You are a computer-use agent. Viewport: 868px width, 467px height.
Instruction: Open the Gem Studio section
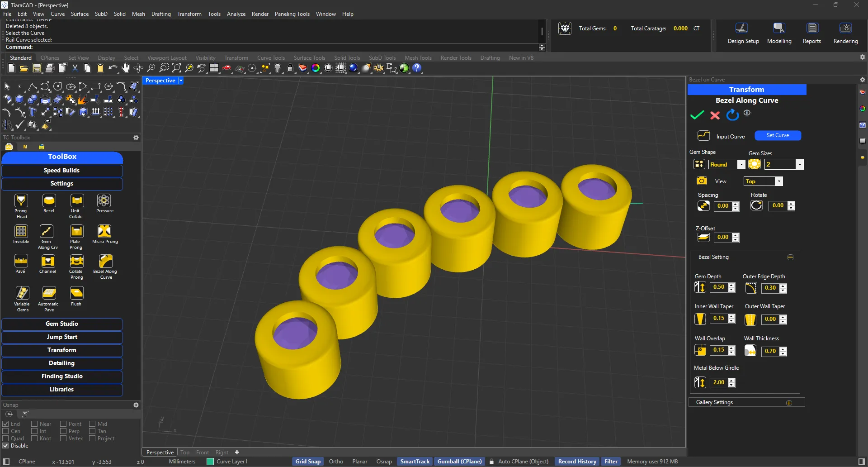62,324
